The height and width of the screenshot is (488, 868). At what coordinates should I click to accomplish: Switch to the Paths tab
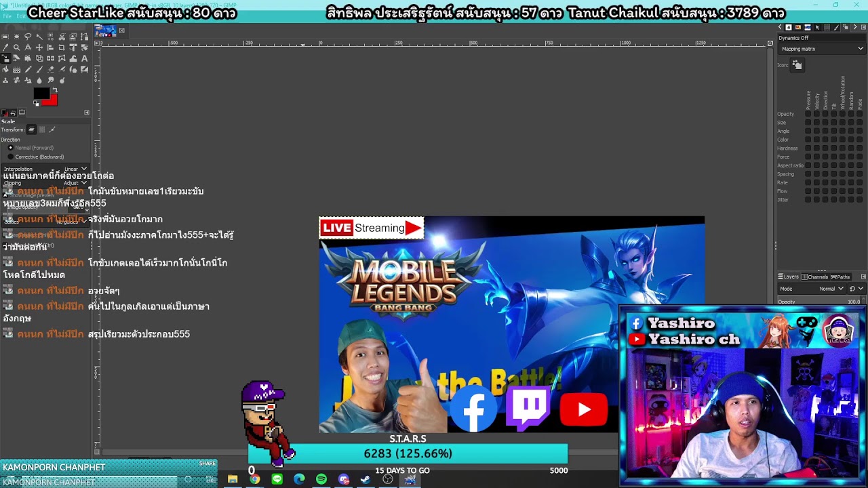point(841,277)
